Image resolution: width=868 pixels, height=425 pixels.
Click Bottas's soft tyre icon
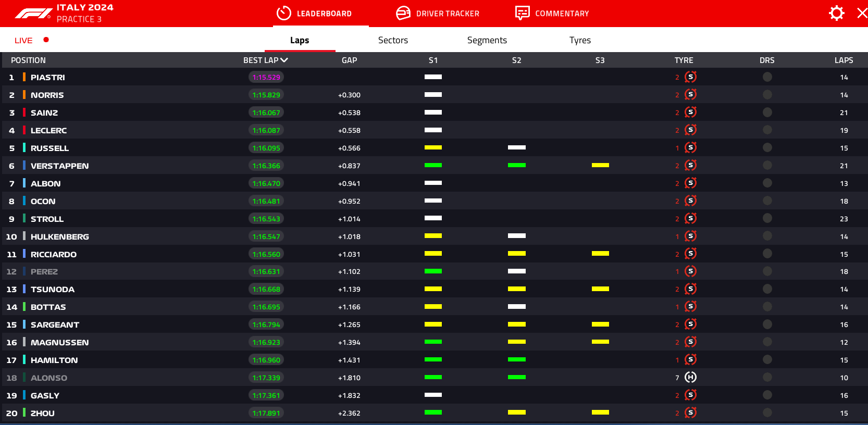click(x=690, y=307)
